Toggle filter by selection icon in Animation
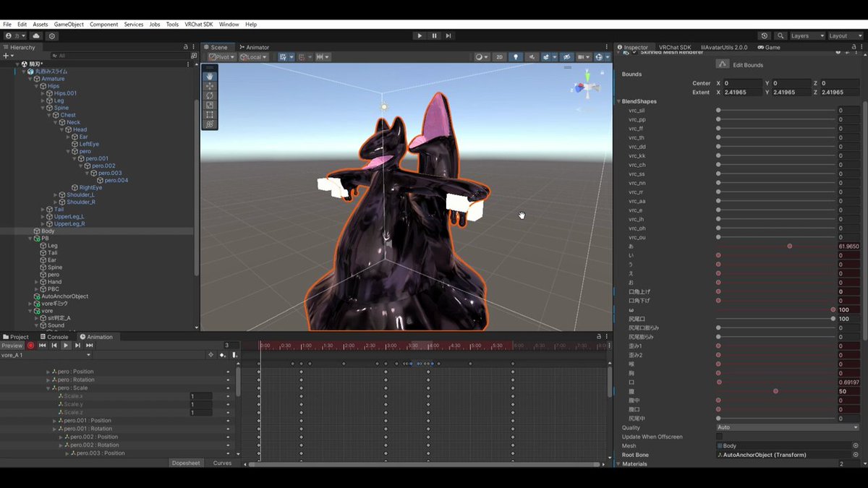868x488 pixels. pos(210,355)
